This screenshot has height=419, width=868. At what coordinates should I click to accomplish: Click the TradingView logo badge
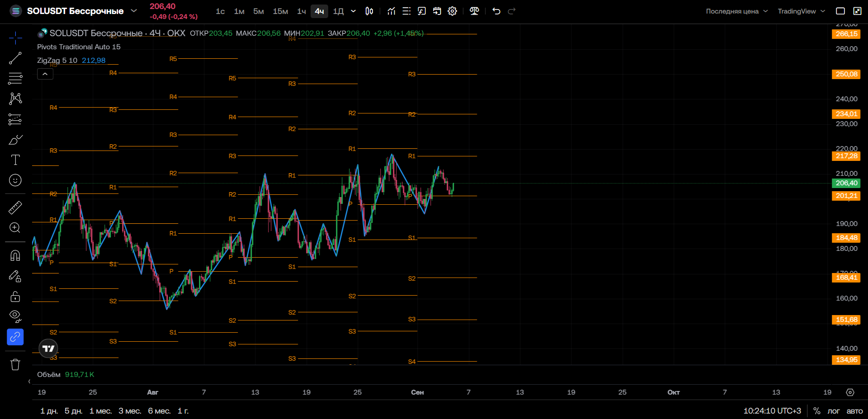[x=48, y=348]
